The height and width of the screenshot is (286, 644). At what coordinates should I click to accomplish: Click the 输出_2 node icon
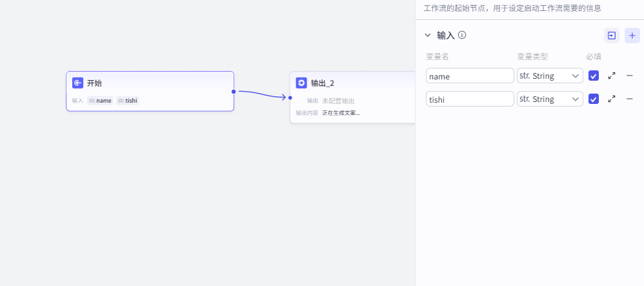[x=301, y=83]
